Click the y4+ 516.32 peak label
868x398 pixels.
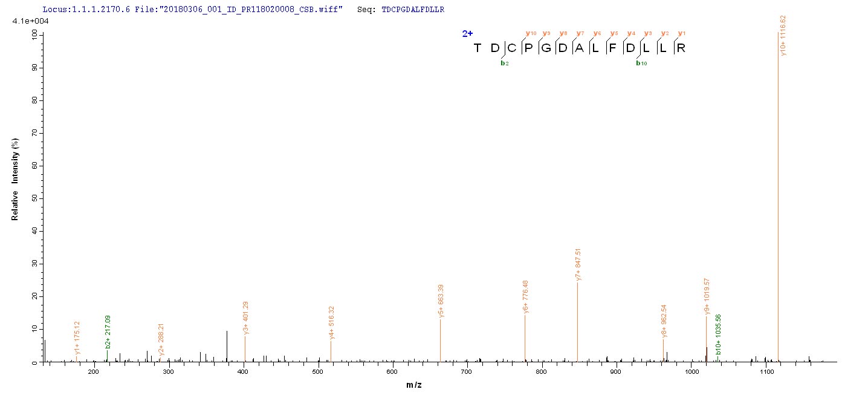point(331,323)
